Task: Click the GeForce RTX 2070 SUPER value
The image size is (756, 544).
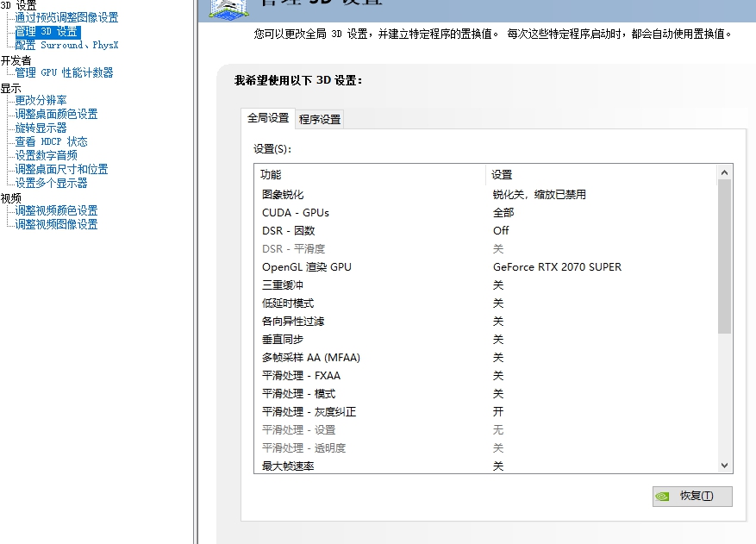Action: [x=557, y=267]
